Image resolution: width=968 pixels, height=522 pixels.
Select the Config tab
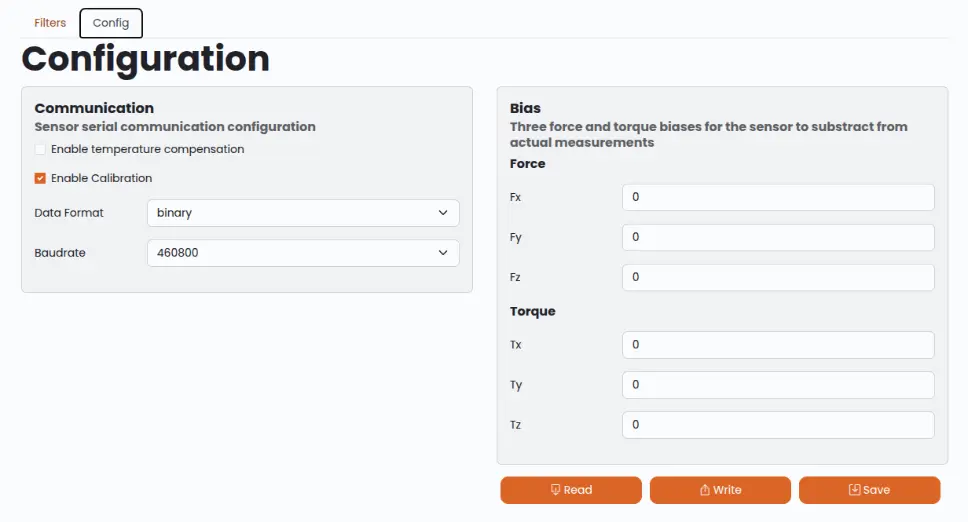tap(111, 23)
